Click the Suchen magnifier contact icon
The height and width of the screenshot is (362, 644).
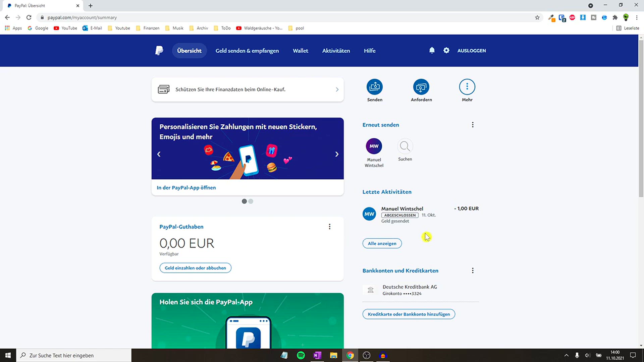pos(405,146)
